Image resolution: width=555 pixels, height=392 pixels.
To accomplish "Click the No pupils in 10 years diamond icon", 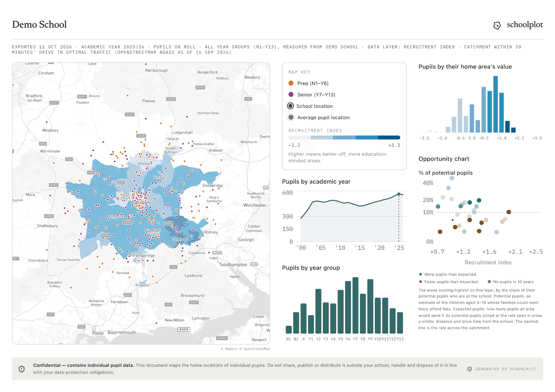I will [x=489, y=282].
